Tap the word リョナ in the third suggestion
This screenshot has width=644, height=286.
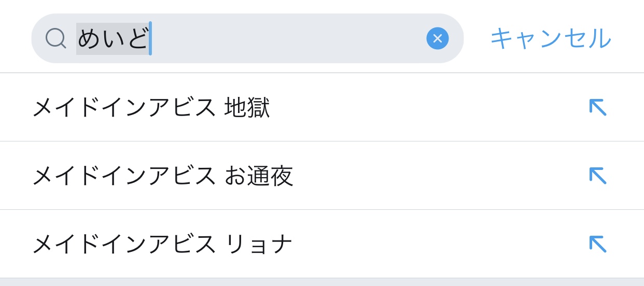coord(259,245)
